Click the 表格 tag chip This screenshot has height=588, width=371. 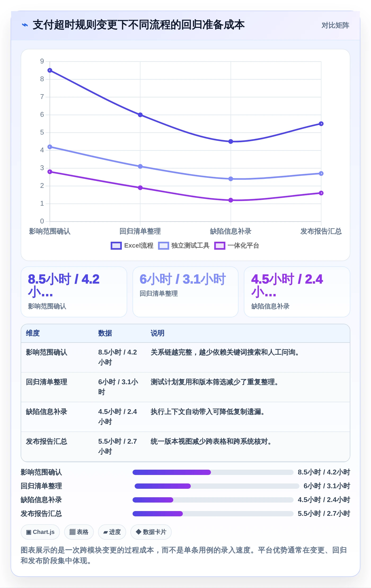(x=79, y=532)
